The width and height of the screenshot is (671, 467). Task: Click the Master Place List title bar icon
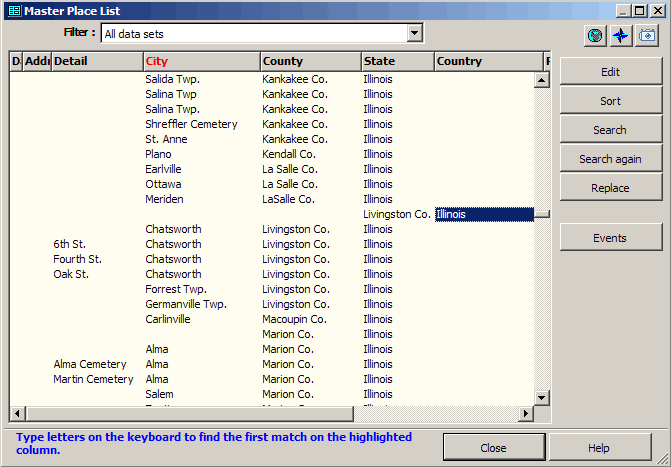pos(13,11)
